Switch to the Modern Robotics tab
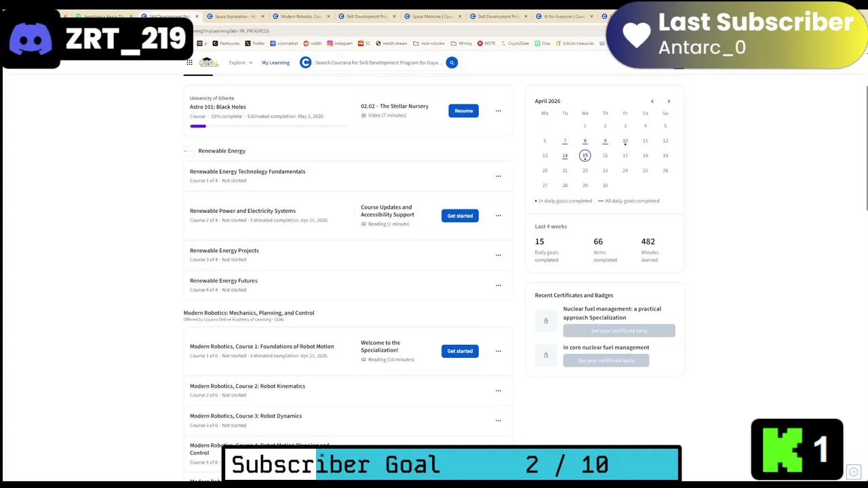Image resolution: width=868 pixels, height=488 pixels. (300, 16)
